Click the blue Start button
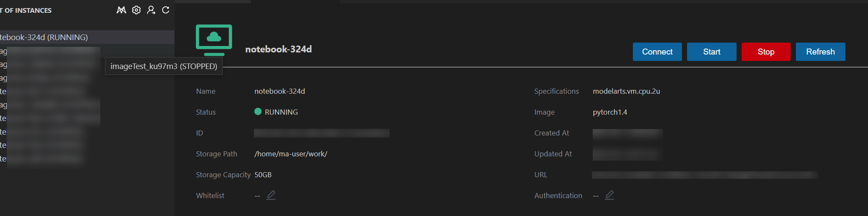The height and width of the screenshot is (216, 868). click(x=711, y=52)
